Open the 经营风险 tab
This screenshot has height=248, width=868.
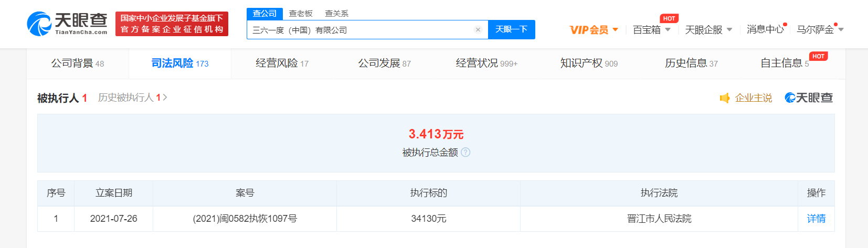282,63
